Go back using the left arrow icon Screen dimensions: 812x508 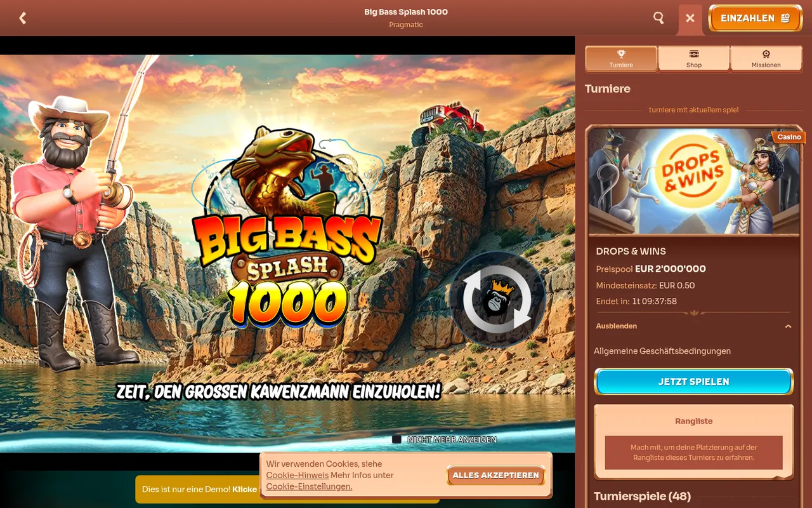[23, 18]
